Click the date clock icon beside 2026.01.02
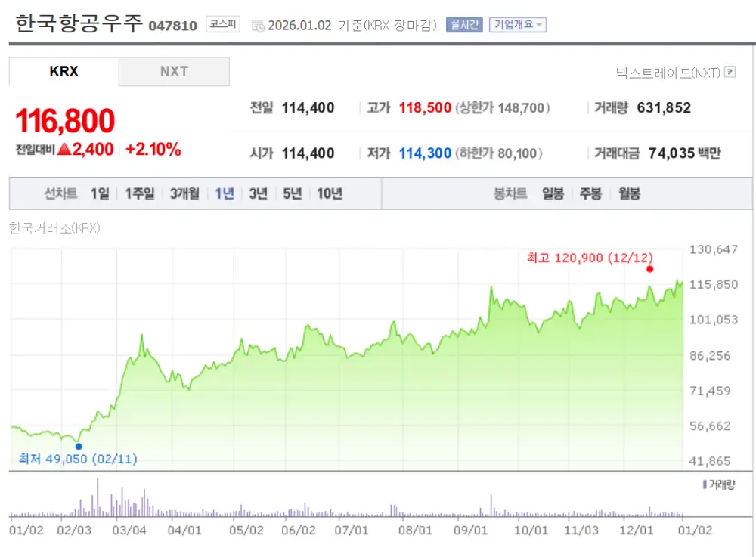756x557 pixels. 258,26
